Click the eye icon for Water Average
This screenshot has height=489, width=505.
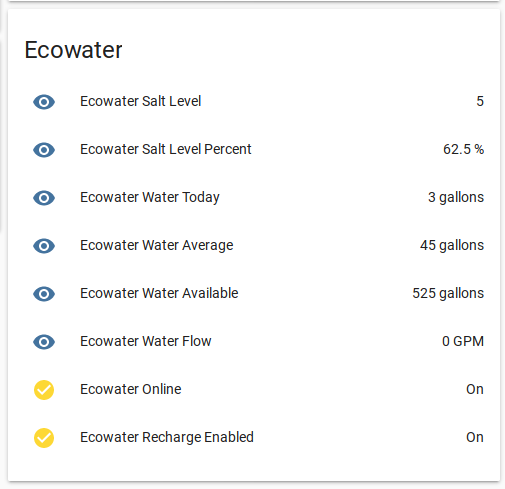pos(44,246)
